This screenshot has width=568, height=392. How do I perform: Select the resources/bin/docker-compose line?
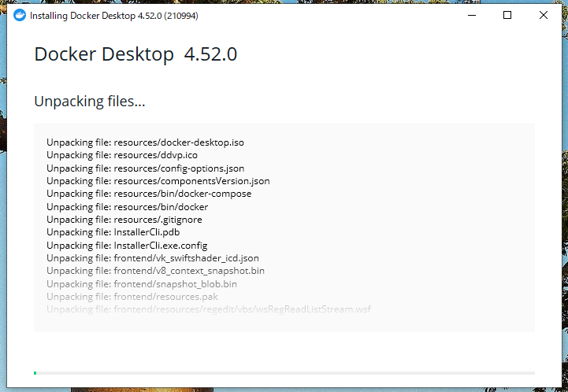click(149, 194)
